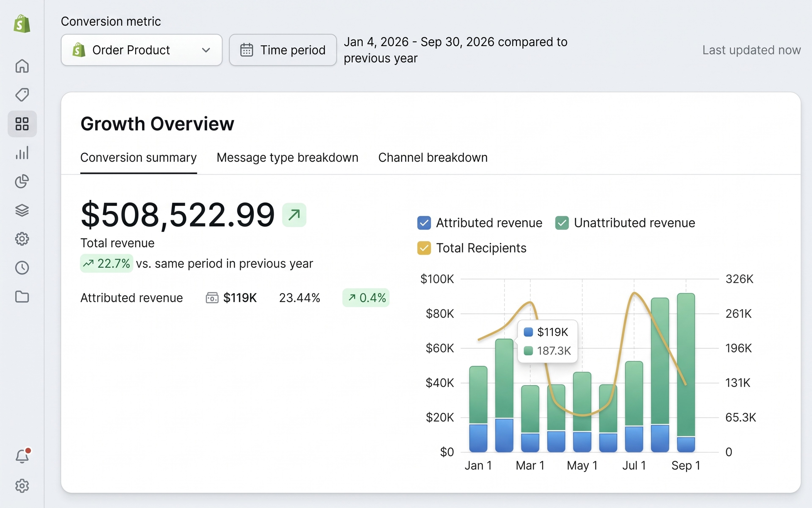Click the green 187.3K tooltip swatch
This screenshot has height=508, width=812.
click(x=528, y=351)
